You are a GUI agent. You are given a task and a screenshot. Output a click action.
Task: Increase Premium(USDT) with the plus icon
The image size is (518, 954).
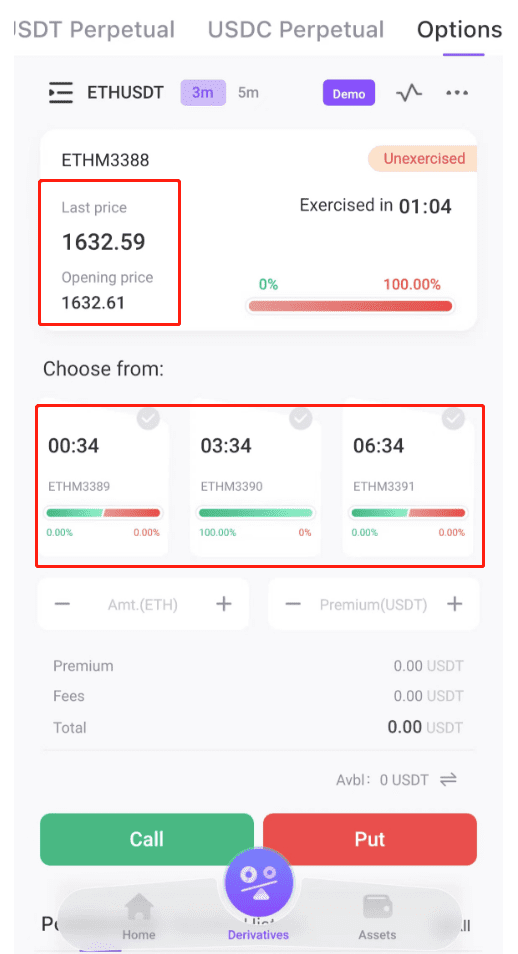coord(454,604)
